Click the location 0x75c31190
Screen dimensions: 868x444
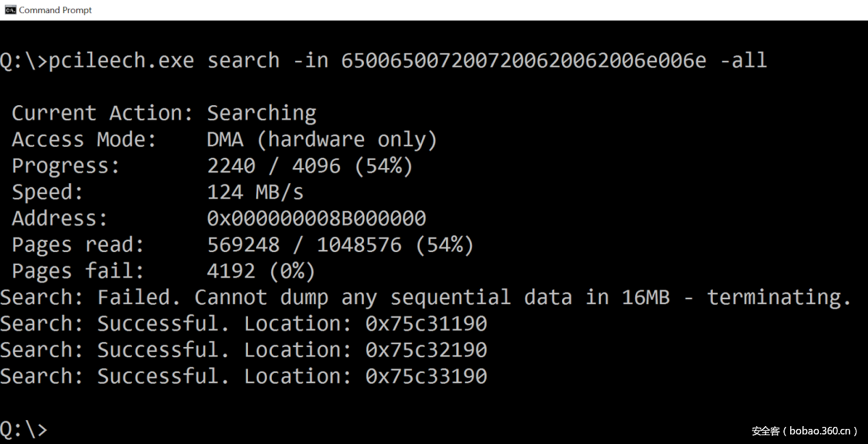click(x=426, y=324)
